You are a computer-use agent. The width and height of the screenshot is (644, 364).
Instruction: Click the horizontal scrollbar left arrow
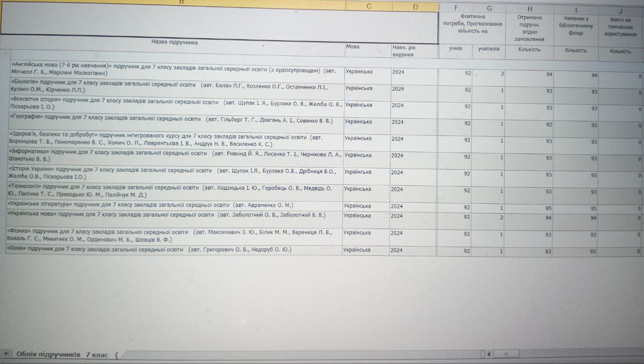(x=489, y=354)
